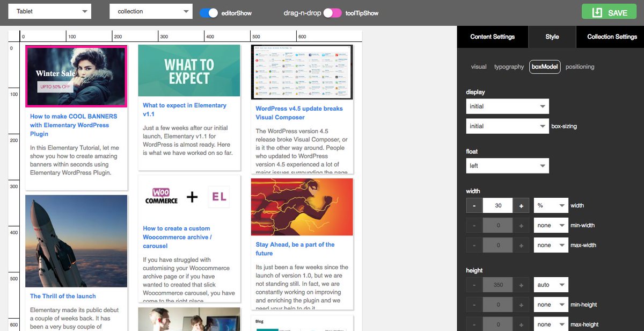Increase width with the plus button
Image resolution: width=644 pixels, height=331 pixels.
click(521, 206)
